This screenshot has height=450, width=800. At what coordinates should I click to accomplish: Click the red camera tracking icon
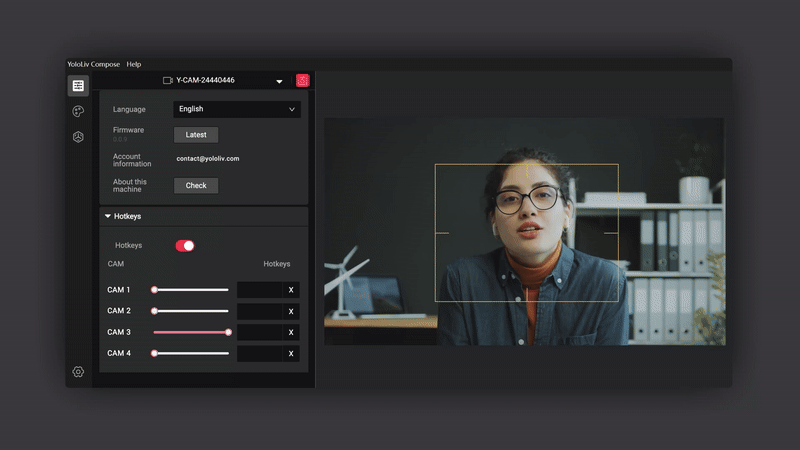tap(302, 80)
